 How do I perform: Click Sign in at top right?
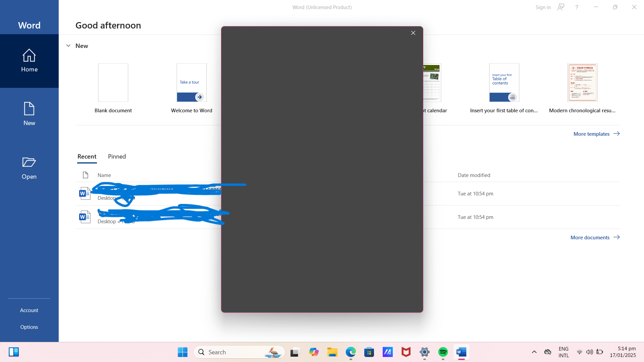tap(543, 7)
